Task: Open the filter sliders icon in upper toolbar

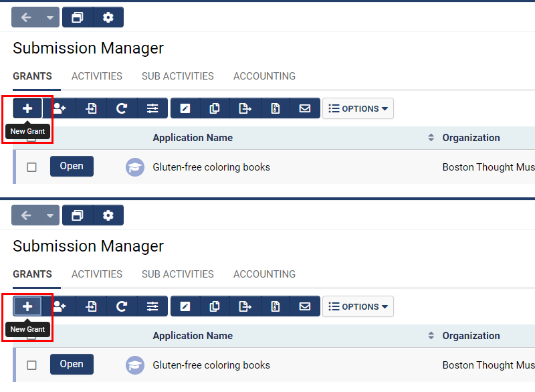Action: click(x=152, y=108)
